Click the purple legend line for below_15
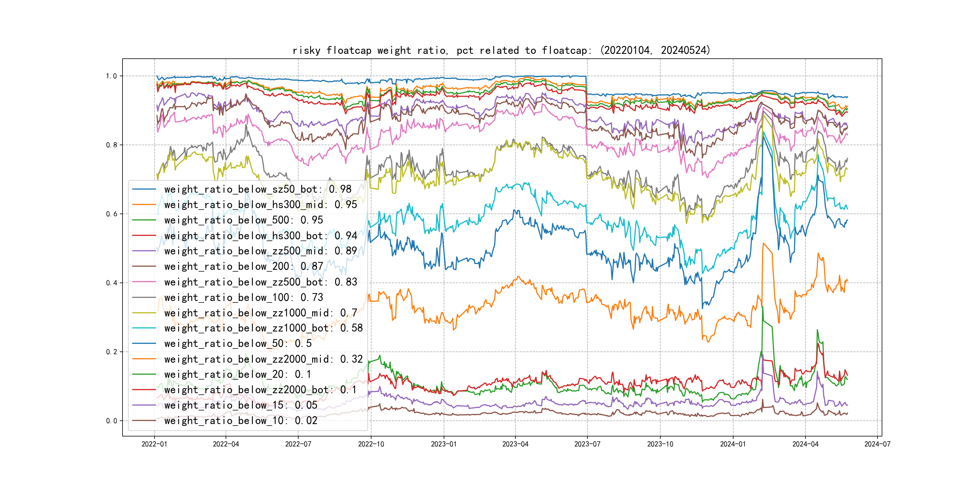 144,405
